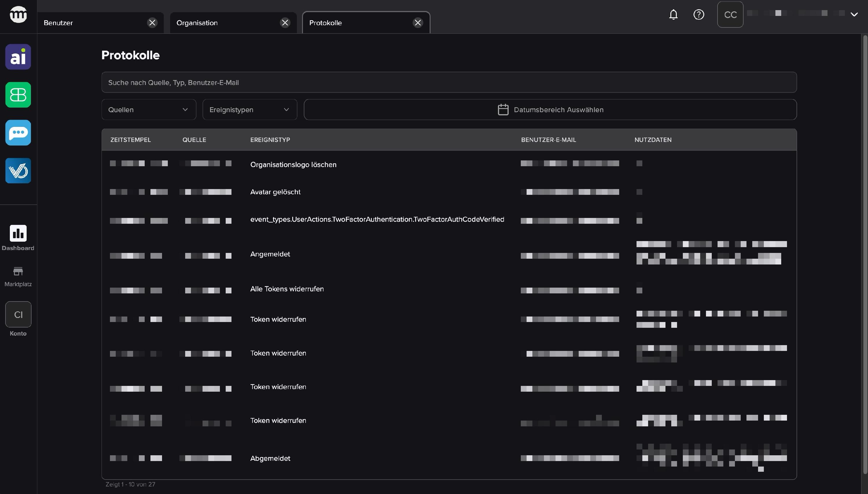Screen dimensions: 868x494
Task: Open the blue chat bubble app
Action: 18,133
